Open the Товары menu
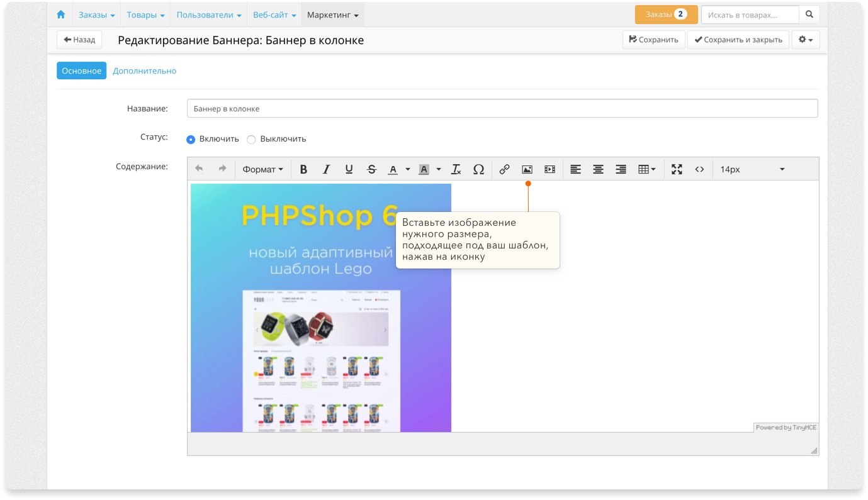This screenshot has height=500, width=868. (x=145, y=14)
